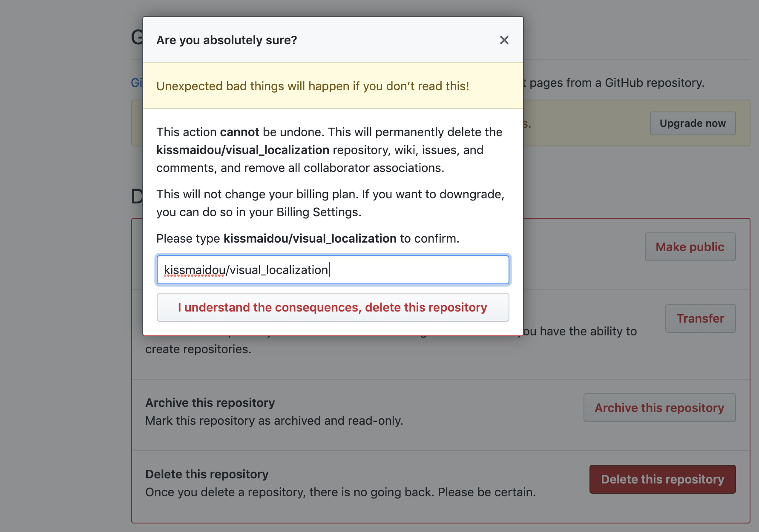
Task: Click the red Delete this repository button
Action: click(x=662, y=479)
